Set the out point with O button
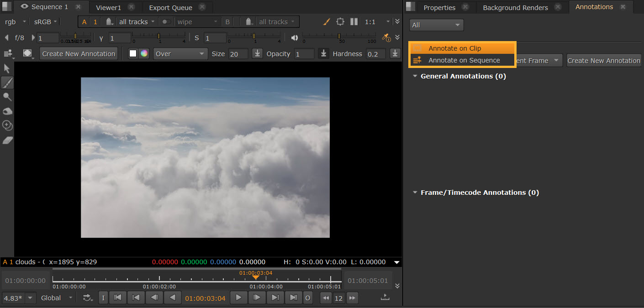Viewport: 644px width, 308px height. pyautogui.click(x=308, y=298)
